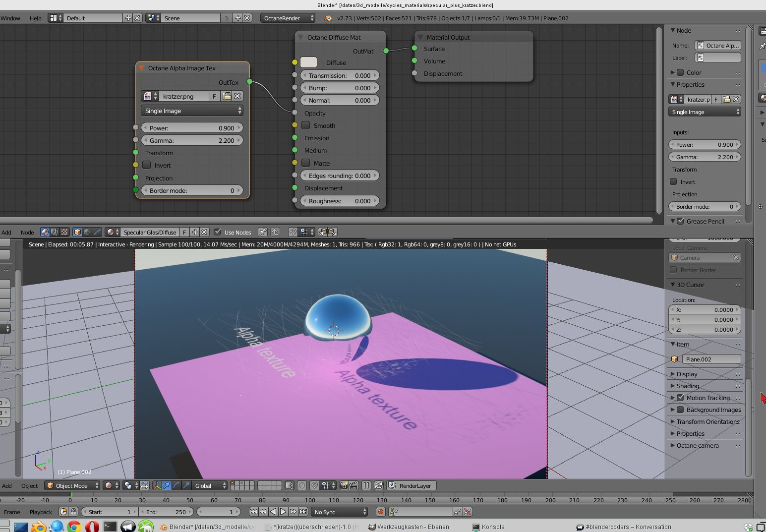This screenshot has height=532, width=766.
Task: Pin the node tree with pin icon
Action: (x=263, y=232)
